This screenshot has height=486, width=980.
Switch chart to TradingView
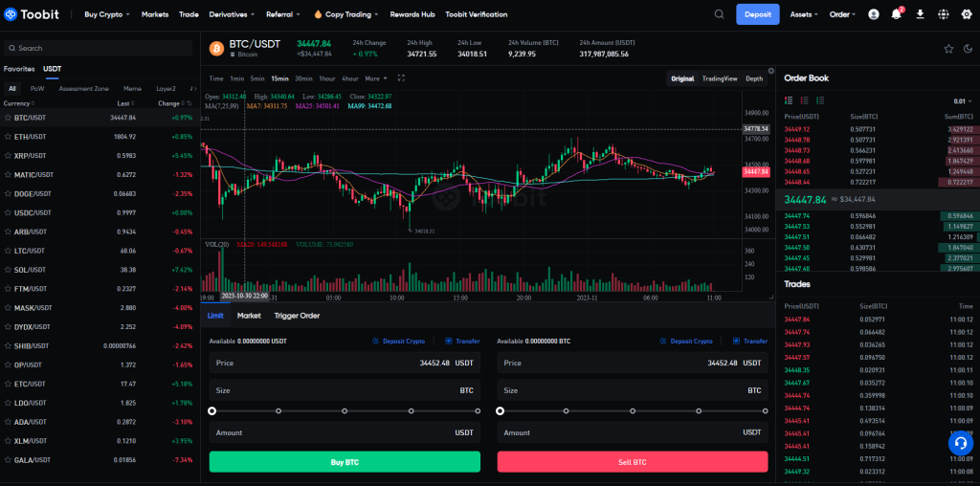720,78
